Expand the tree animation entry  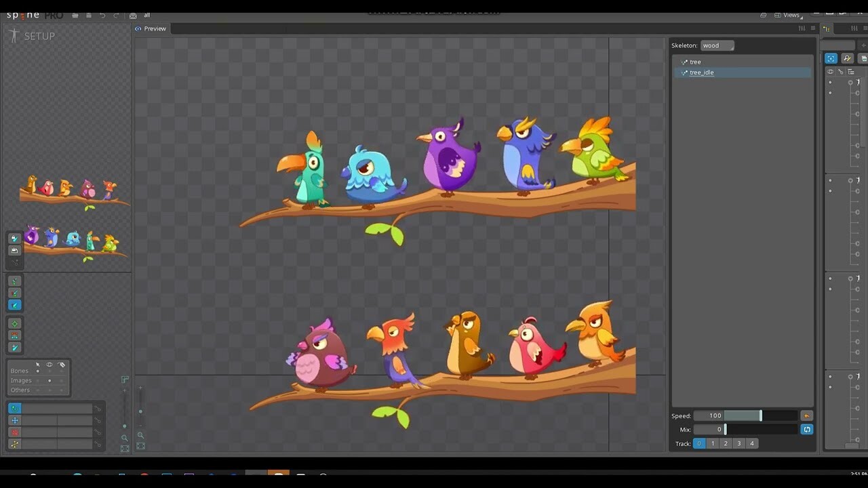tap(684, 62)
